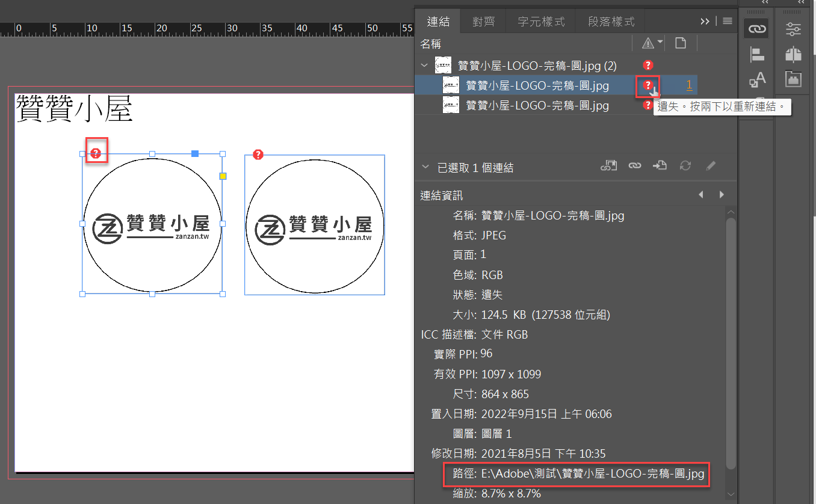The height and width of the screenshot is (504, 816).
Task: Click the selected logo image on canvas
Action: (152, 224)
